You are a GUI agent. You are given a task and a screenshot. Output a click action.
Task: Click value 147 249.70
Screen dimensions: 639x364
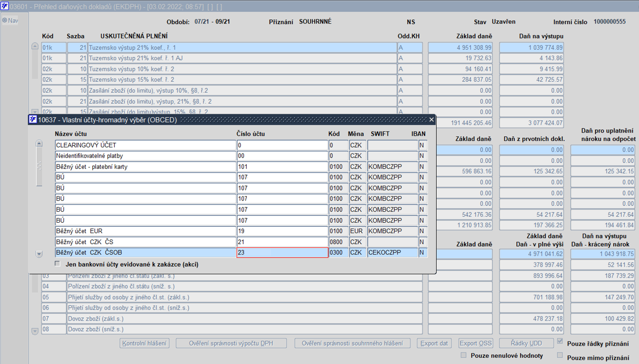602,297
